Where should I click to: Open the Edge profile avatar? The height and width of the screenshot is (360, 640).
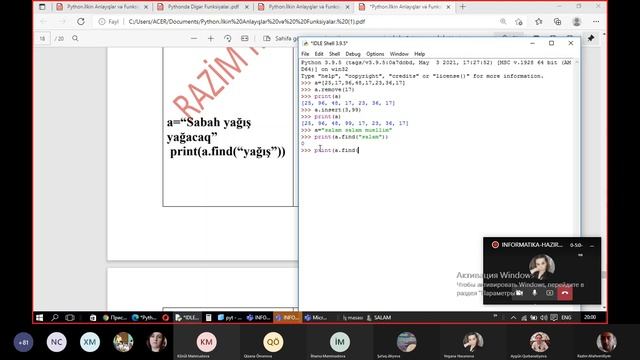[577, 22]
